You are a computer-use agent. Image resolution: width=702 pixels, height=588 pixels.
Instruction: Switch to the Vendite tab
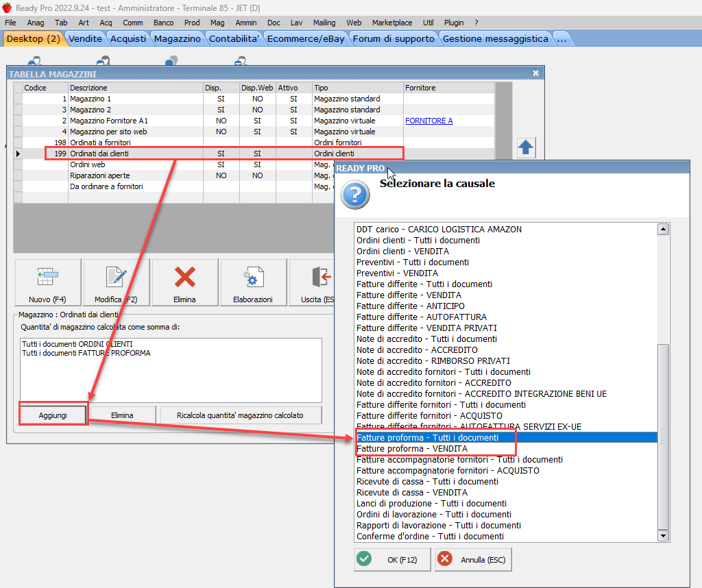pyautogui.click(x=85, y=39)
